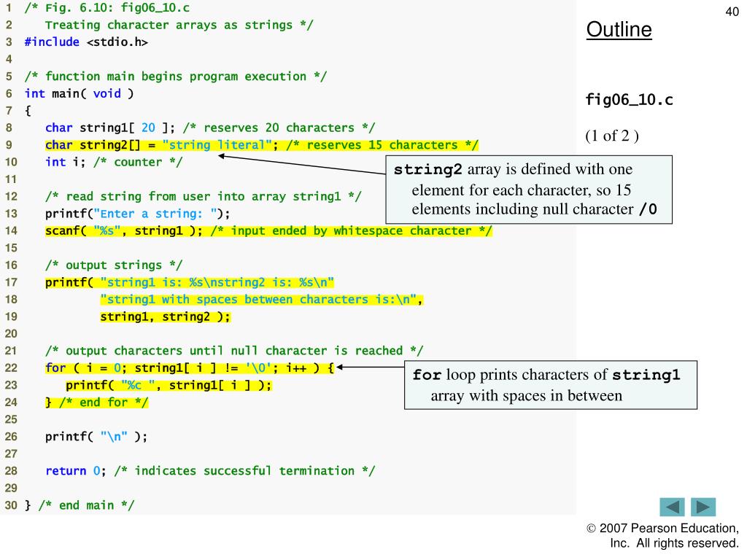This screenshot has width=747, height=560.
Task: Select printf( "%c ", string1[ i ] ) line
Action: point(169,385)
